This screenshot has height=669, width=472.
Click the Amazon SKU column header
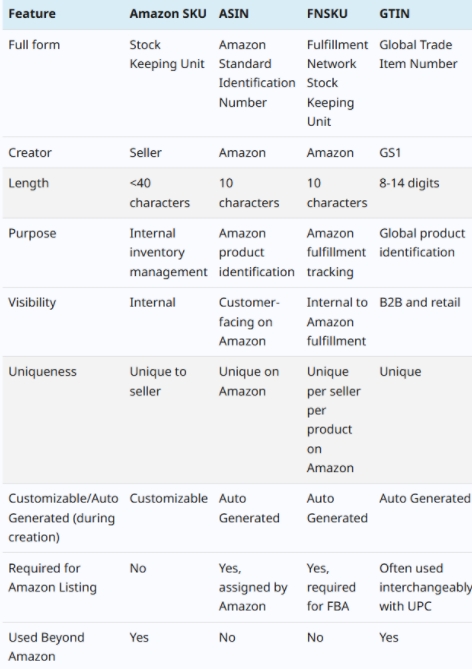[x=168, y=14]
